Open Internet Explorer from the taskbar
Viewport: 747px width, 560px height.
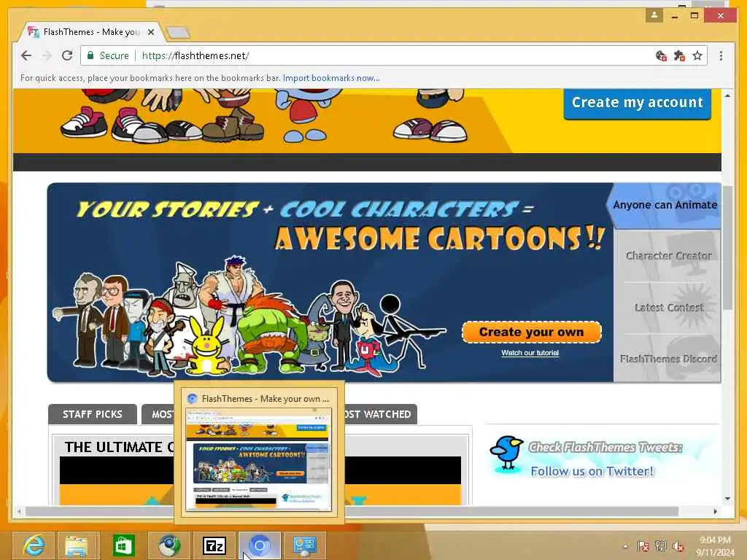tap(34, 545)
